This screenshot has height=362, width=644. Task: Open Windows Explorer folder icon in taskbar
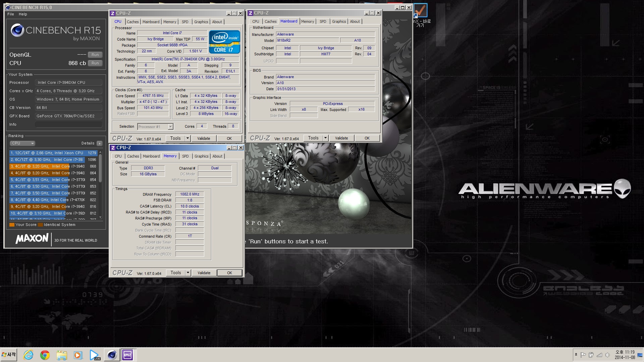(61, 355)
